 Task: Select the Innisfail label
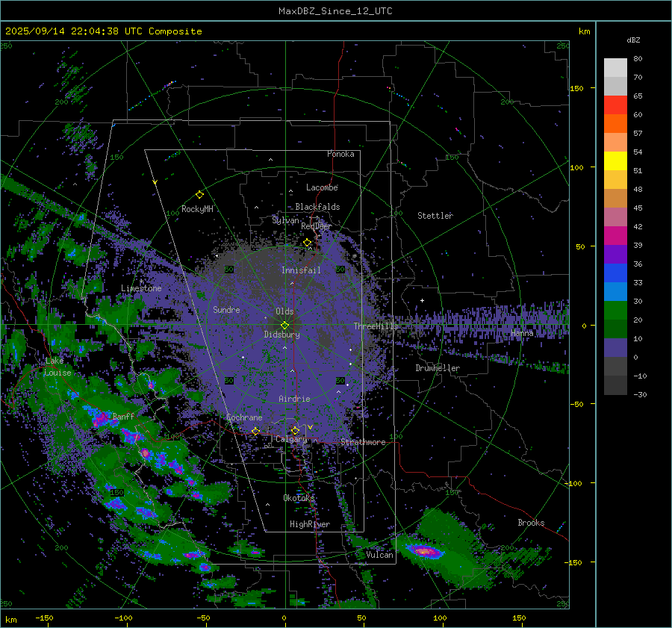(301, 270)
